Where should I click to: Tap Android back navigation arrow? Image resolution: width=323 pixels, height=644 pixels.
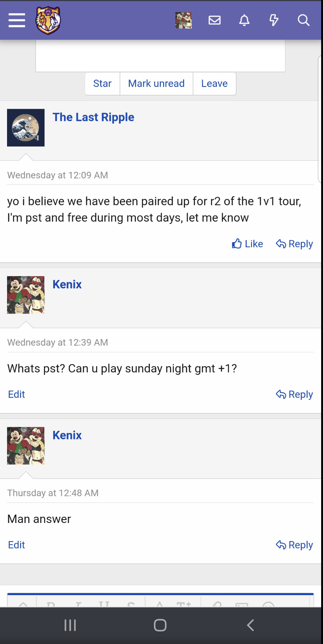[x=250, y=625]
